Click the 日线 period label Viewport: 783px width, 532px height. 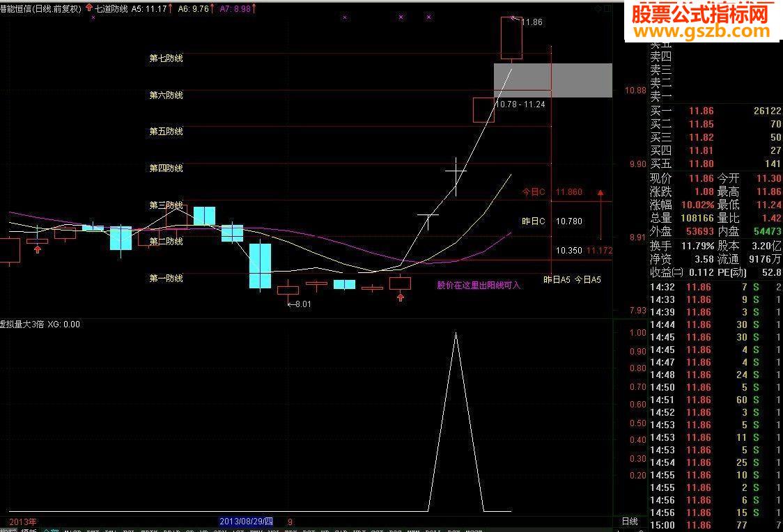[630, 522]
